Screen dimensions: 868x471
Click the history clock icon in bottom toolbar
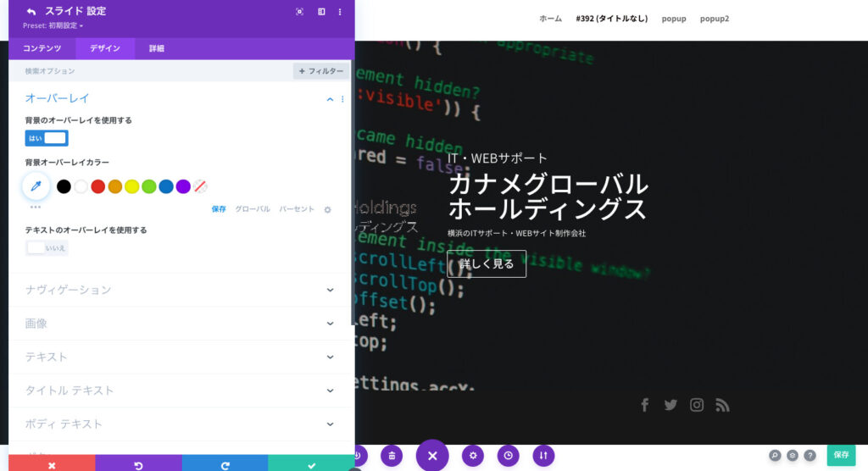[509, 456]
